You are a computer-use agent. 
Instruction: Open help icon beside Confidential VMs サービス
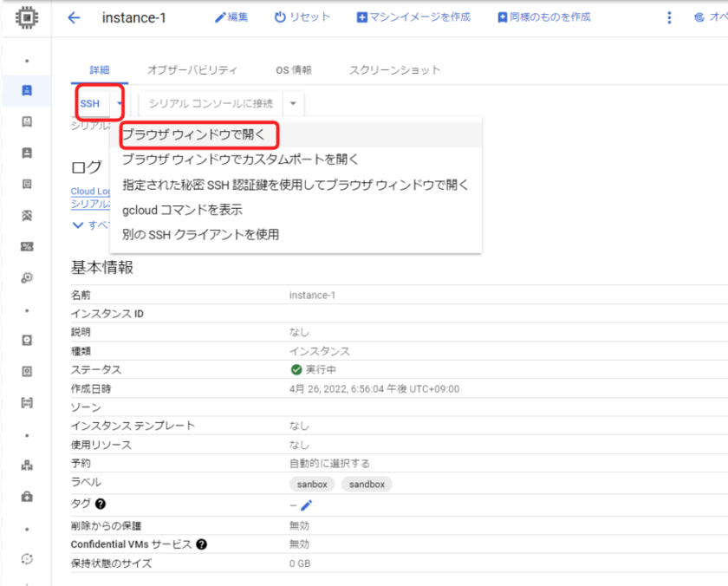click(201, 544)
